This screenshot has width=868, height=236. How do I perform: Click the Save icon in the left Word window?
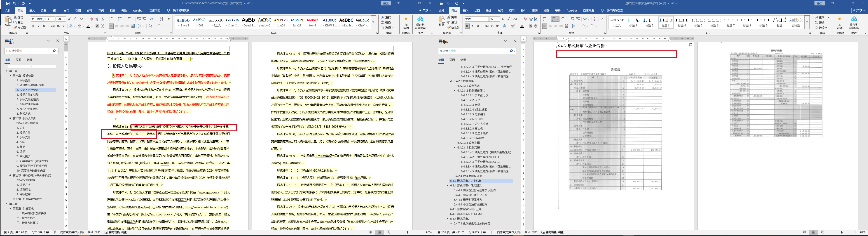8,3
